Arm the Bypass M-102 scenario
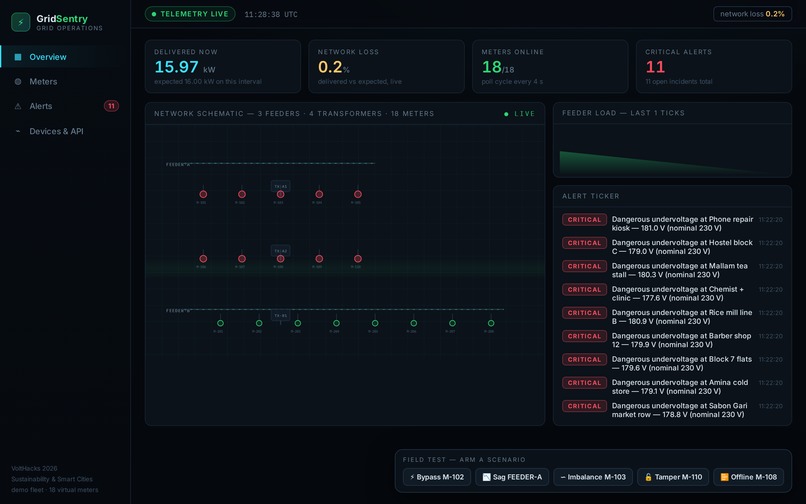Viewport: 806px width, 504px height. point(437,477)
